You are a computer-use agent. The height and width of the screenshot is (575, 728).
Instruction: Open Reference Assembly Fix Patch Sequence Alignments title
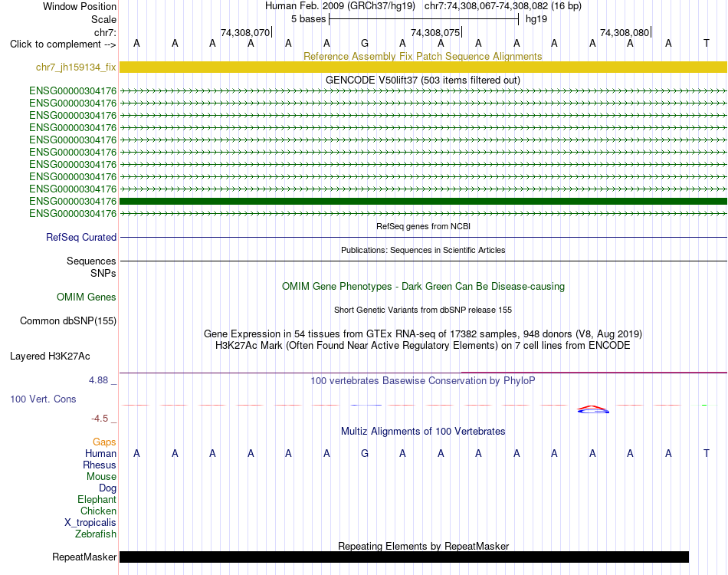point(422,56)
